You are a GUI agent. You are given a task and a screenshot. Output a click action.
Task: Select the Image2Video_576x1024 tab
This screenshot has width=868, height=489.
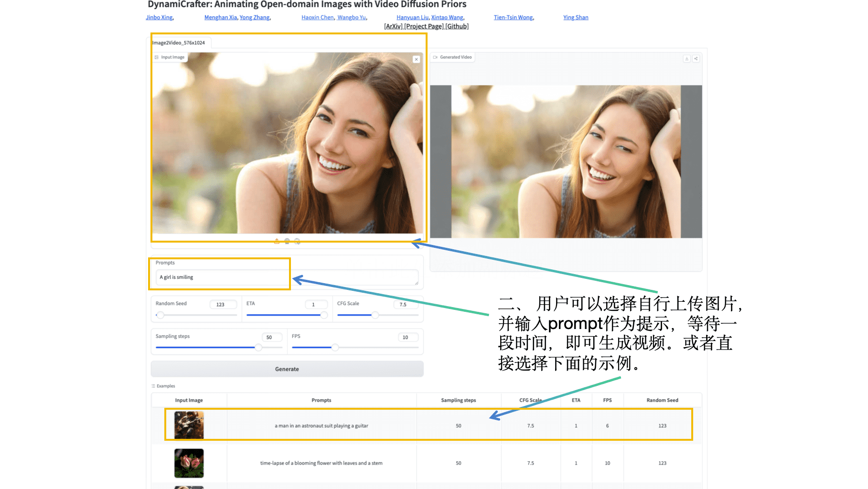[179, 43]
